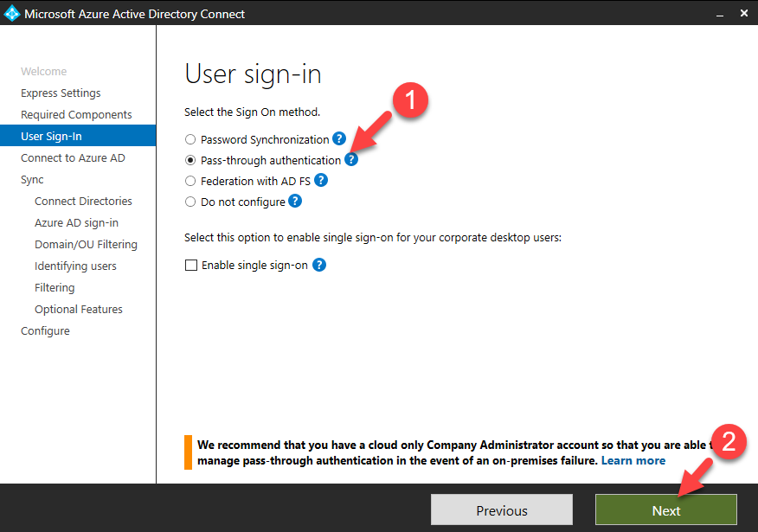Click the Next button
The width and height of the screenshot is (758, 532).
pyautogui.click(x=665, y=510)
